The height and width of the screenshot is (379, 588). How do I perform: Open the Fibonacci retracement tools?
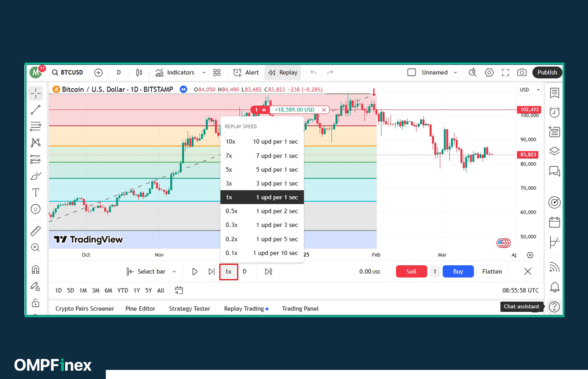pyautogui.click(x=36, y=126)
